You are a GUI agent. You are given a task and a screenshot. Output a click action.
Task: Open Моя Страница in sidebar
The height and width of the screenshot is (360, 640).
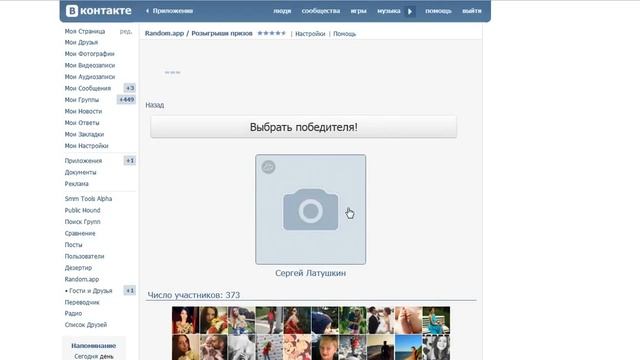(85, 31)
